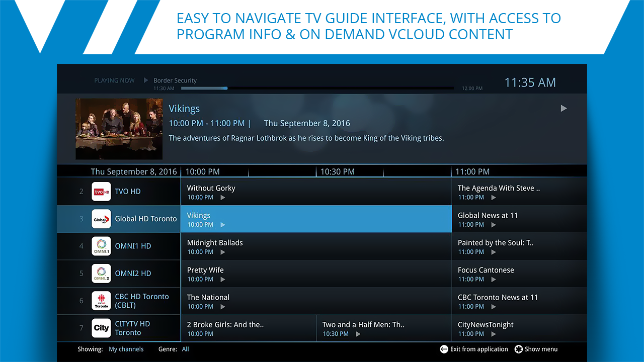Click the Show menu asterisk icon
Image resolution: width=644 pixels, height=362 pixels.
[518, 349]
